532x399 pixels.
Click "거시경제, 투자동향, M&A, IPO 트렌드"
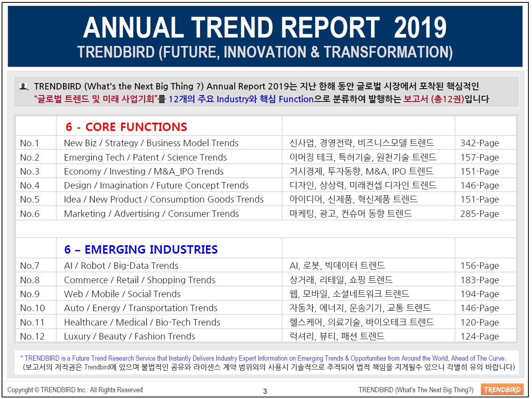tap(361, 171)
